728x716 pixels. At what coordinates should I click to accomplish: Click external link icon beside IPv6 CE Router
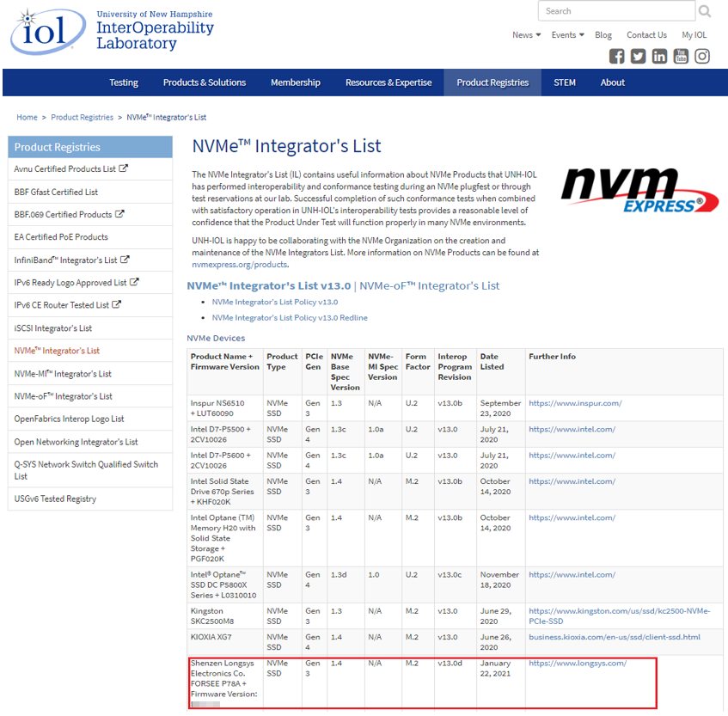tap(117, 304)
